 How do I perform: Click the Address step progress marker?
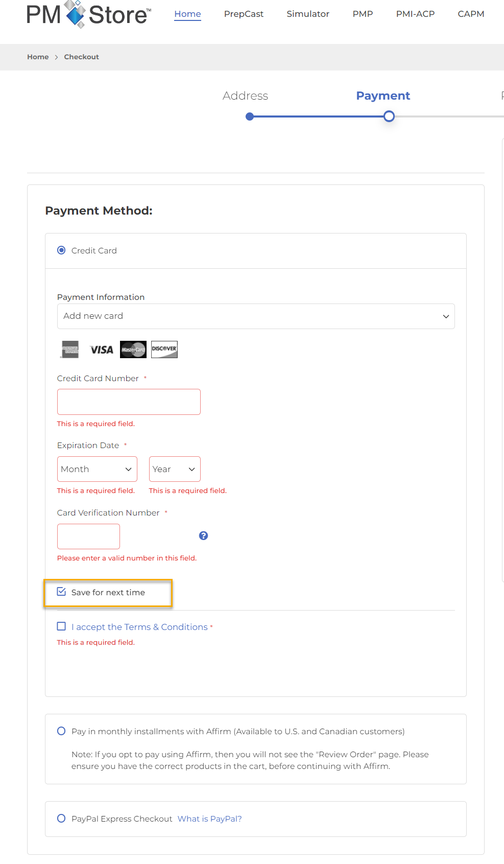coord(250,116)
